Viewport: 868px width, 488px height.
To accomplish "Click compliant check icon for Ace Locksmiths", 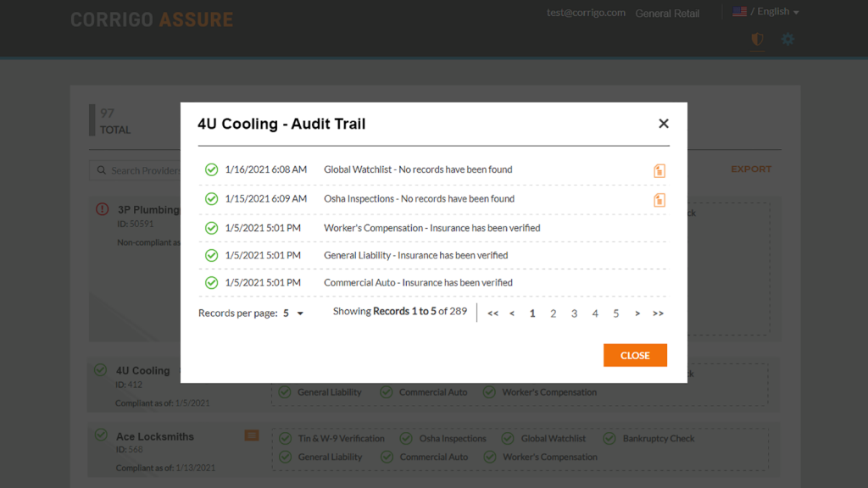I will tap(101, 435).
